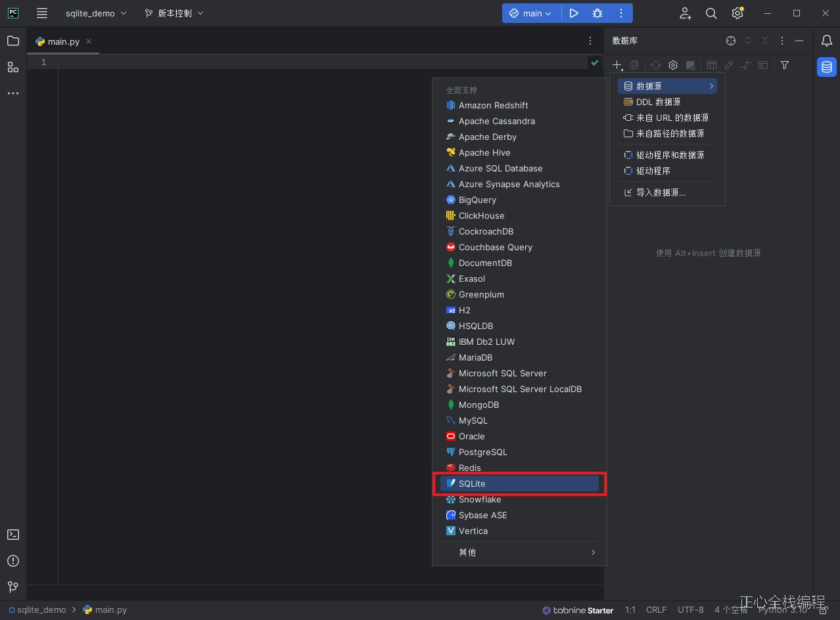Change UTF-8 file encoding in status bar

[691, 610]
